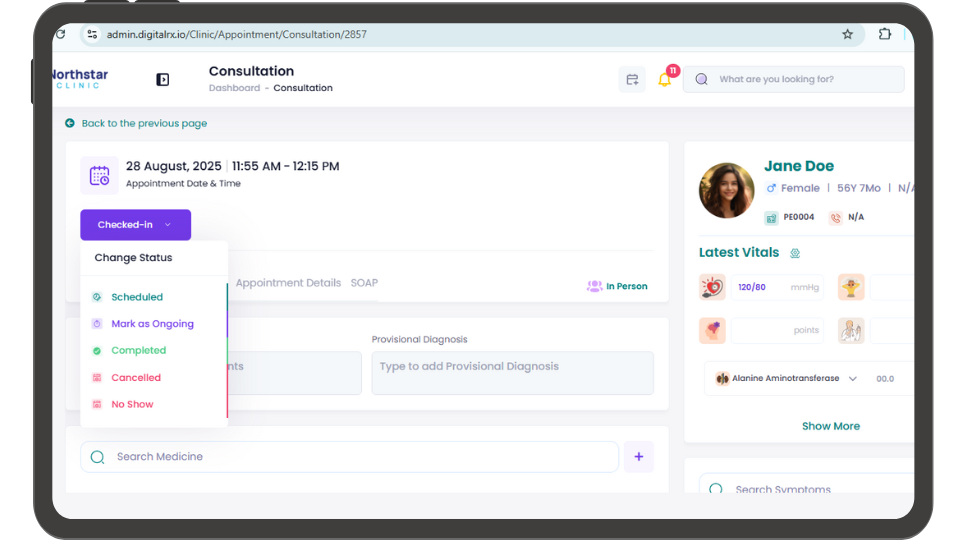Toggle the sidebar collapse icon
The width and height of the screenshot is (960, 540).
click(x=162, y=80)
